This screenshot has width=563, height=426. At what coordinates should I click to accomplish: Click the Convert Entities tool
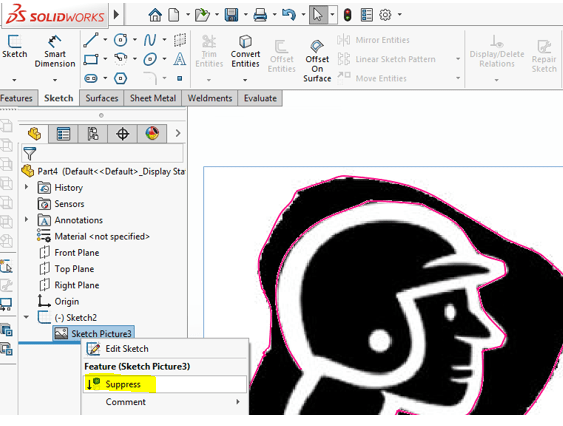(x=245, y=51)
